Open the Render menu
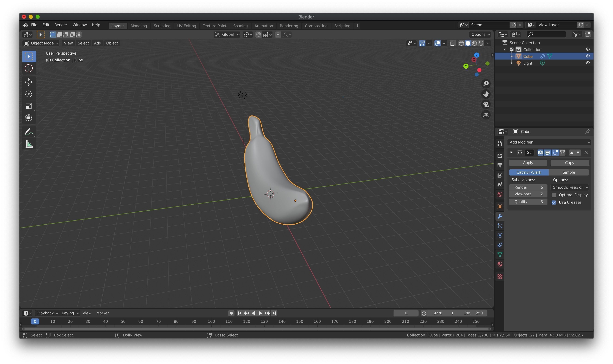613x364 pixels. (x=61, y=25)
